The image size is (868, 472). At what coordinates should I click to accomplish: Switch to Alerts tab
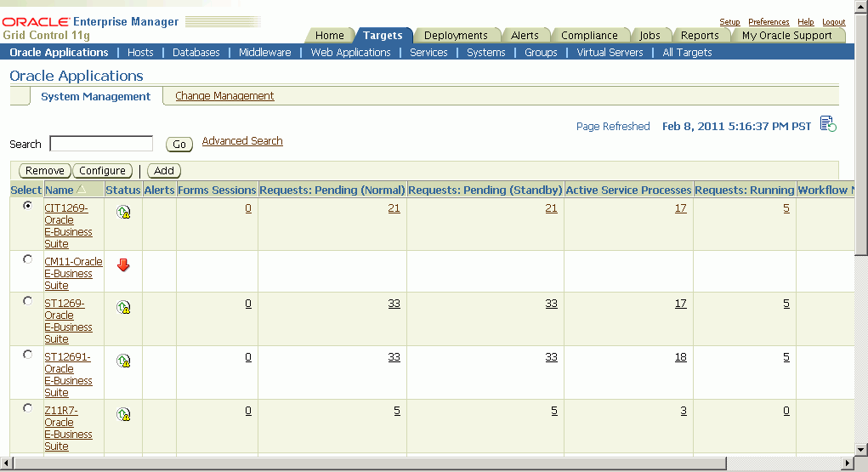[525, 36]
